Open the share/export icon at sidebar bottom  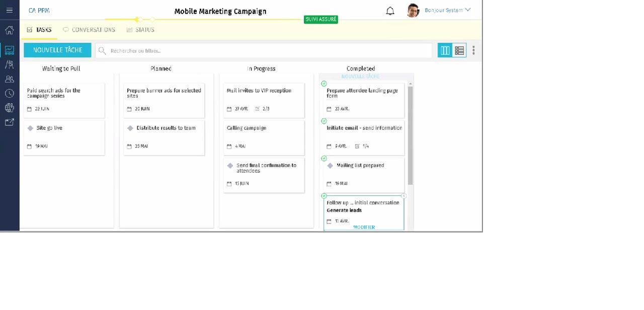pos(9,122)
